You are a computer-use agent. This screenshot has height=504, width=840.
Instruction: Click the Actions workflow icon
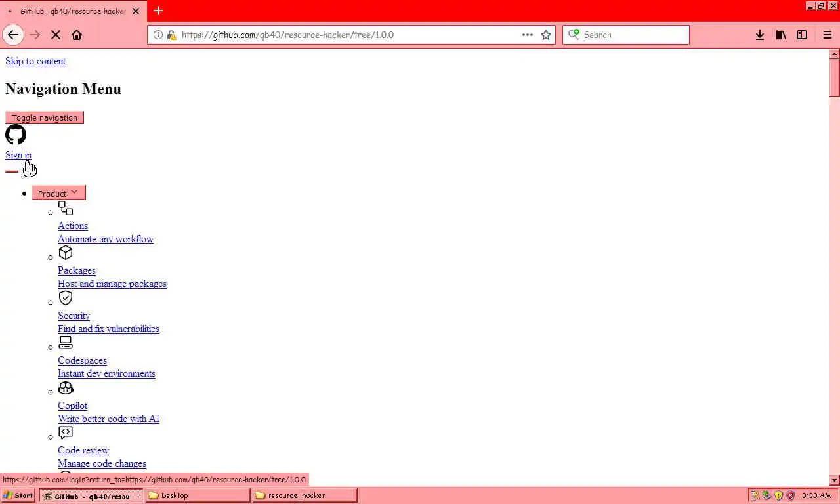pyautogui.click(x=66, y=208)
